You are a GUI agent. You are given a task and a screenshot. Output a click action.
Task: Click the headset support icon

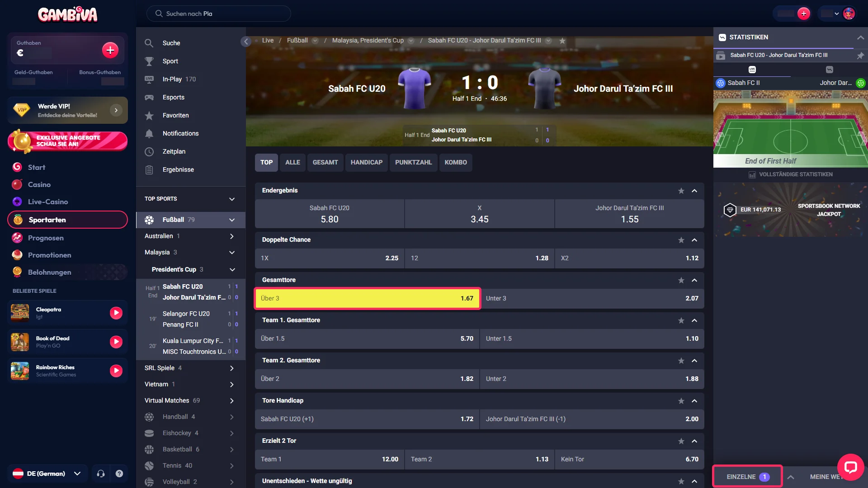[101, 474]
